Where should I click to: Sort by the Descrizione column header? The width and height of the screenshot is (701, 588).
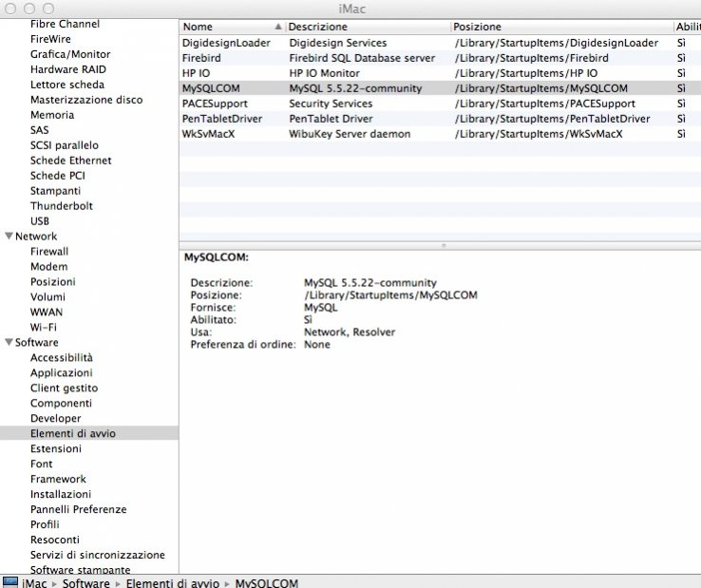pyautogui.click(x=369, y=27)
